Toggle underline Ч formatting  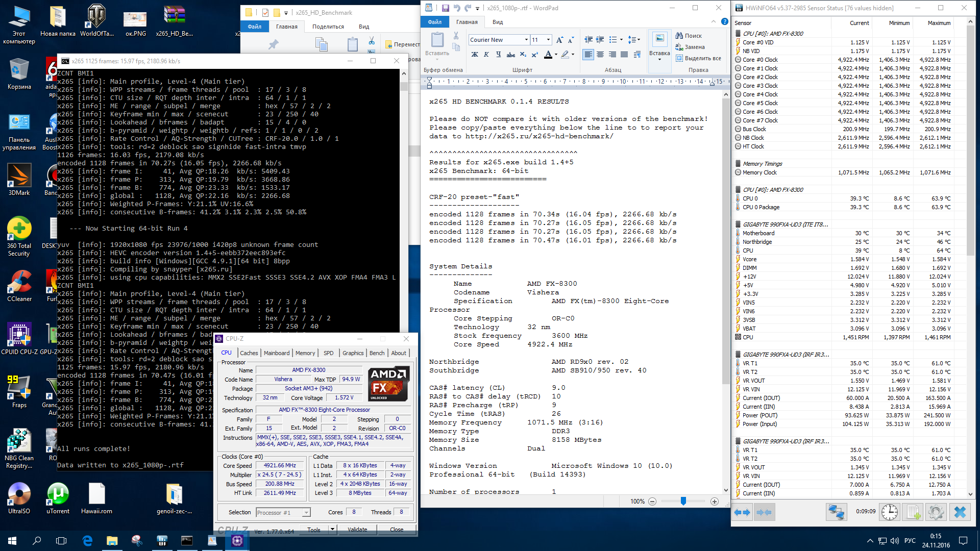click(498, 55)
